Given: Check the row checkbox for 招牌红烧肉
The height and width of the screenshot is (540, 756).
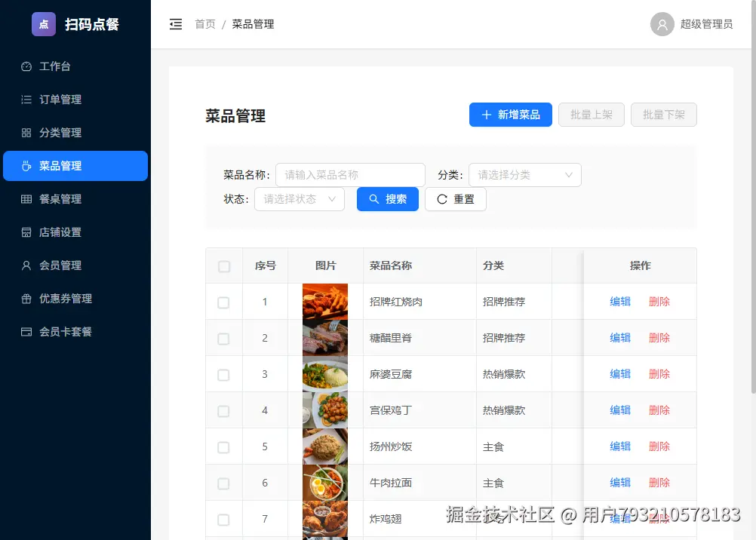Looking at the screenshot, I should (x=224, y=301).
